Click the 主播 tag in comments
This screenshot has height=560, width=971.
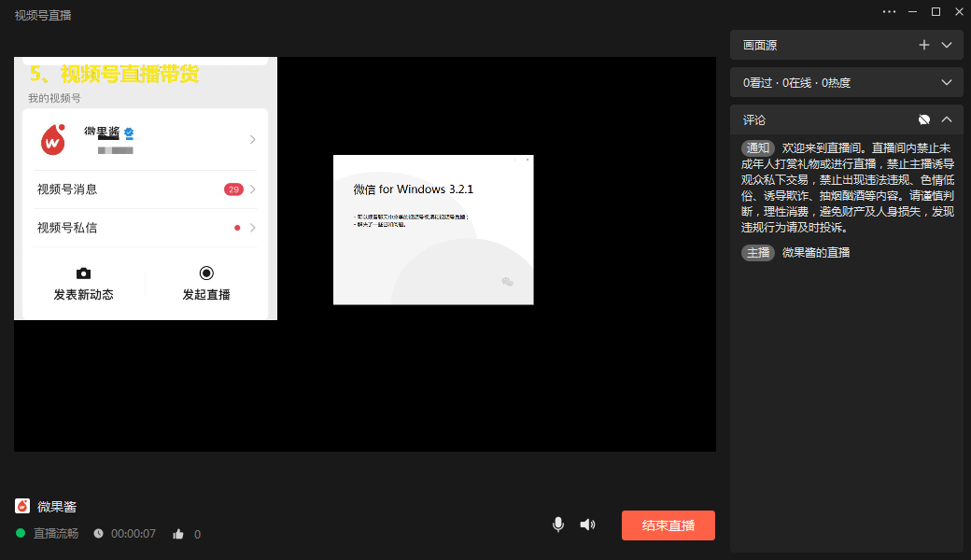(758, 252)
